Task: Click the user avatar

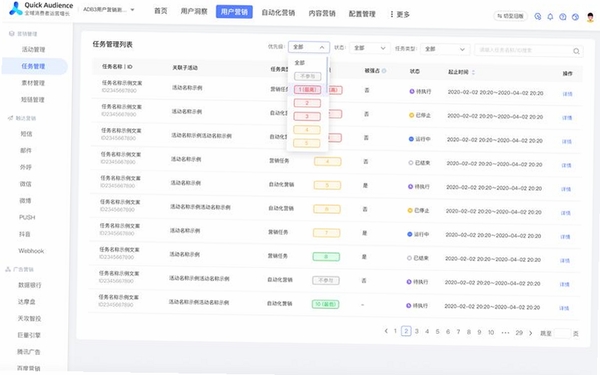Action: [x=590, y=17]
